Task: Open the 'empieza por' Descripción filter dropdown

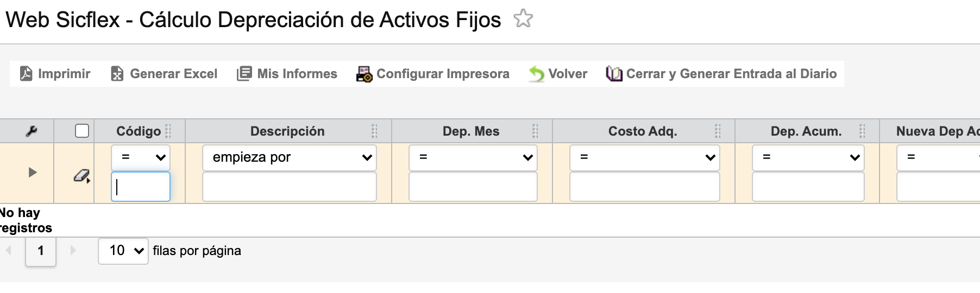Action: coord(290,157)
